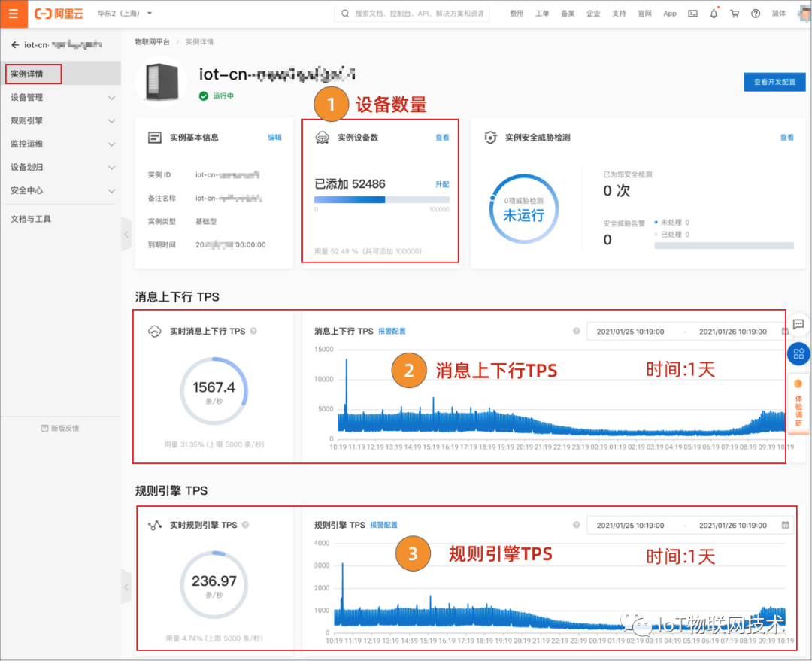Open the 工单 menu
The height and width of the screenshot is (661, 812).
click(541, 14)
